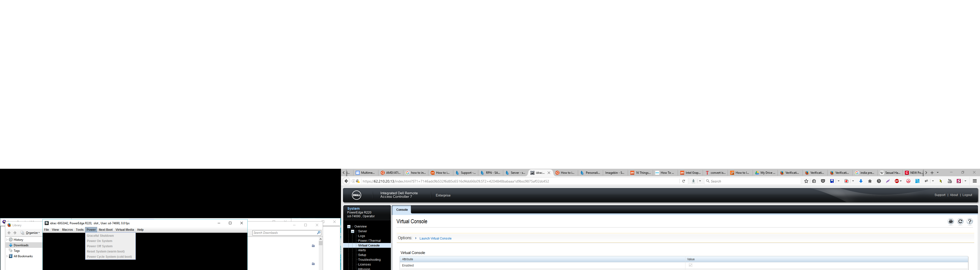
Task: Click the Library search magnifier icon
Action: click(319, 233)
